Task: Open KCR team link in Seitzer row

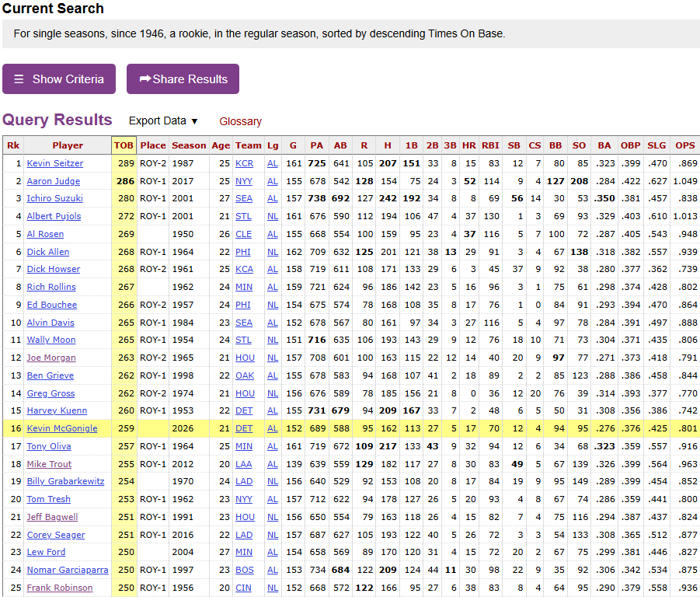Action: (244, 163)
